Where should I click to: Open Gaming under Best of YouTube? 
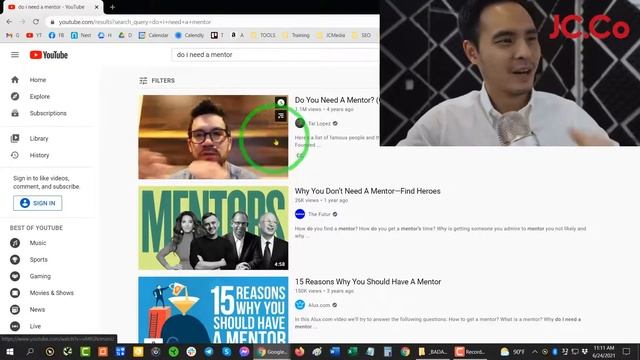[40, 276]
